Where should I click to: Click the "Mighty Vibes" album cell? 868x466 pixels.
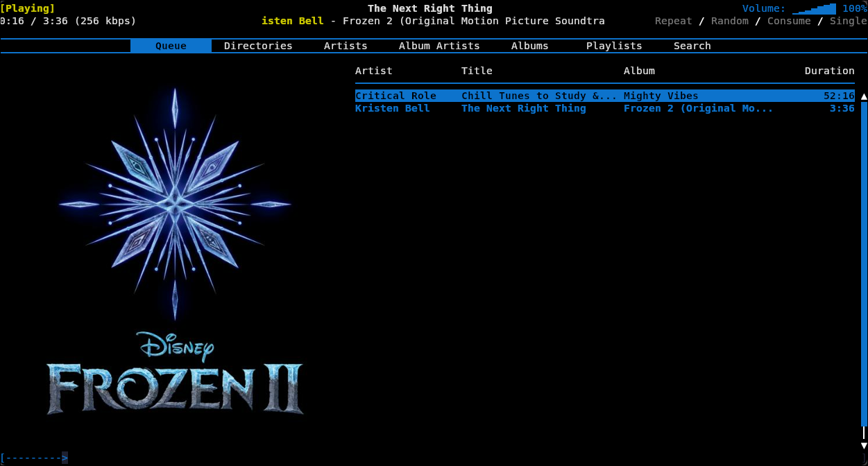[661, 96]
